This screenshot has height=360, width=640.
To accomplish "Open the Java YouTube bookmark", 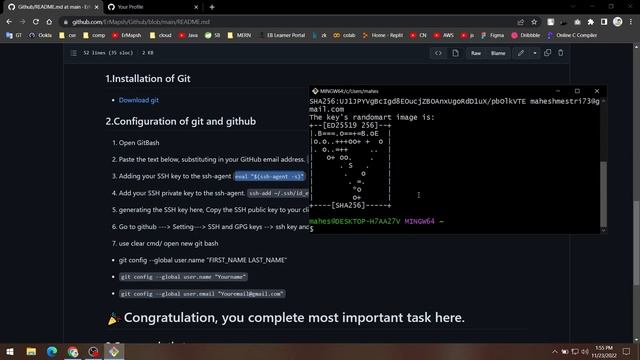I will coord(188,36).
